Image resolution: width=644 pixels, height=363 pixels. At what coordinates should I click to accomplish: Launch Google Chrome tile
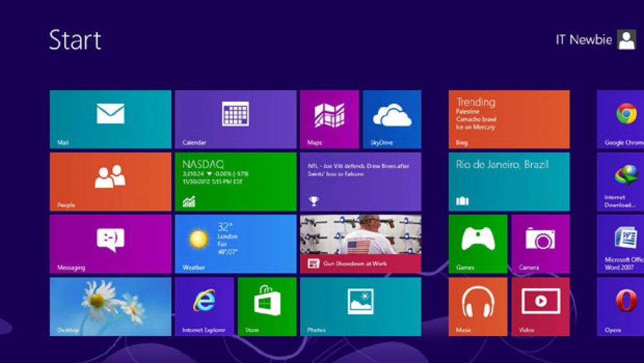coord(621,120)
